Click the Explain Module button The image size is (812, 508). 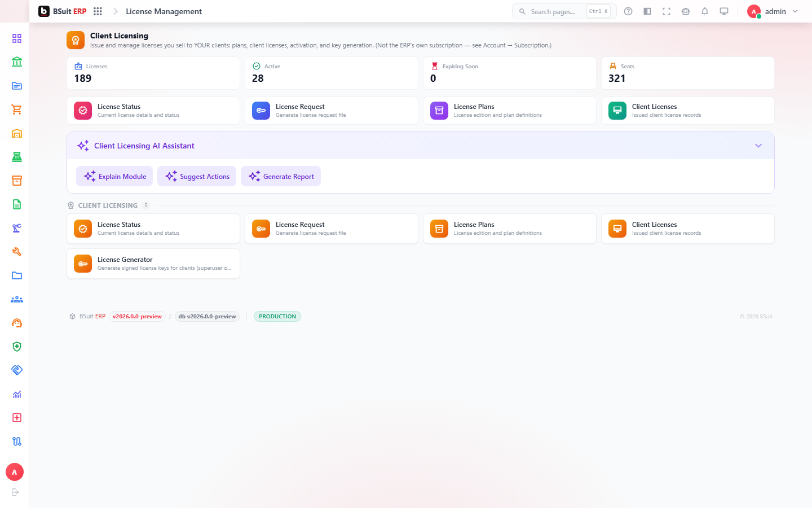pyautogui.click(x=114, y=176)
